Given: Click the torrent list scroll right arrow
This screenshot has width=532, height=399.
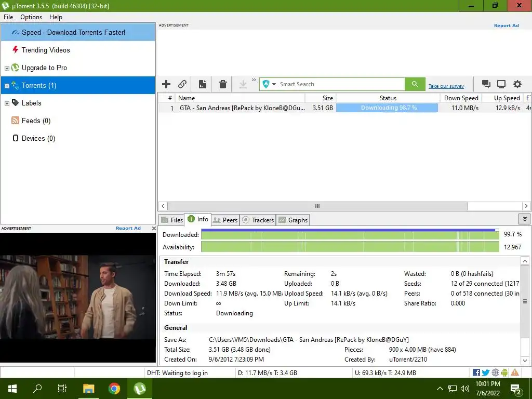Looking at the screenshot, I should point(526,206).
